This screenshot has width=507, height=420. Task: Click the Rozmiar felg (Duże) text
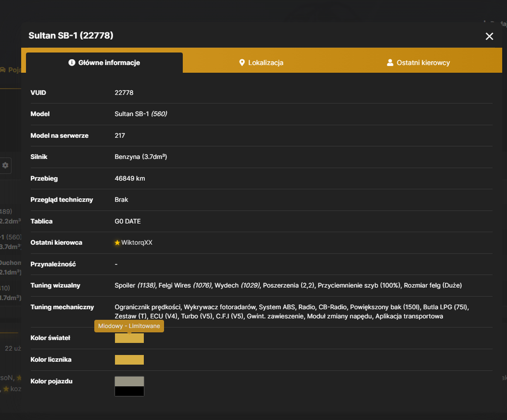pos(433,286)
